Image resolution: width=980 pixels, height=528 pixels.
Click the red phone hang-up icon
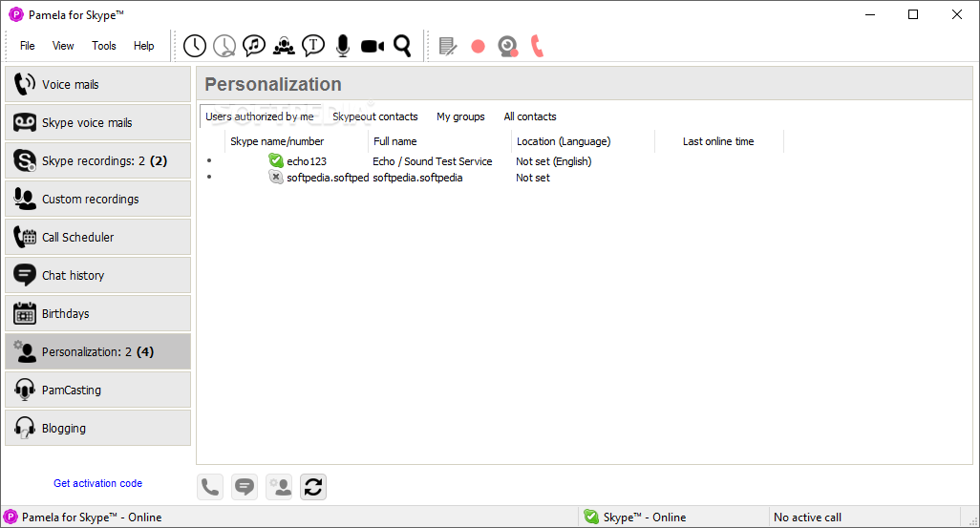pos(537,46)
